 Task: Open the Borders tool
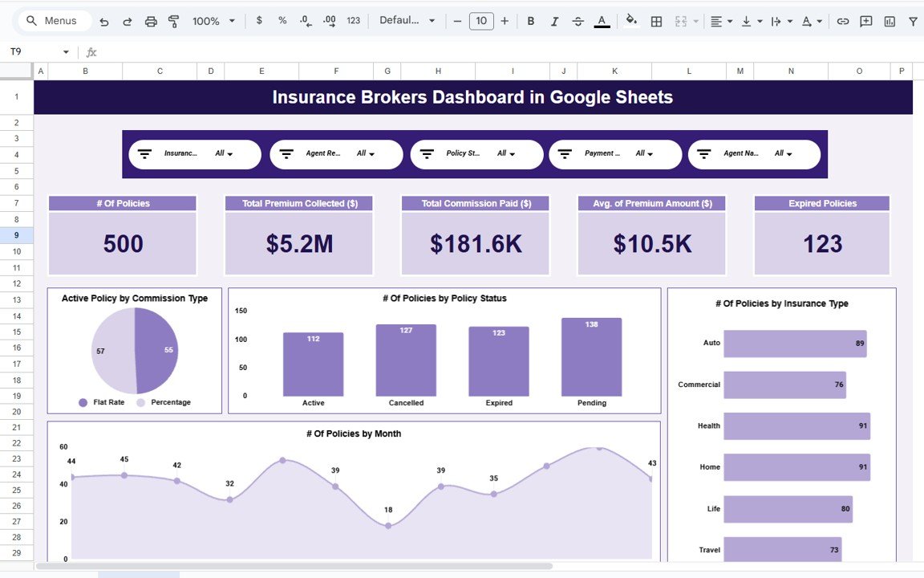(x=655, y=21)
